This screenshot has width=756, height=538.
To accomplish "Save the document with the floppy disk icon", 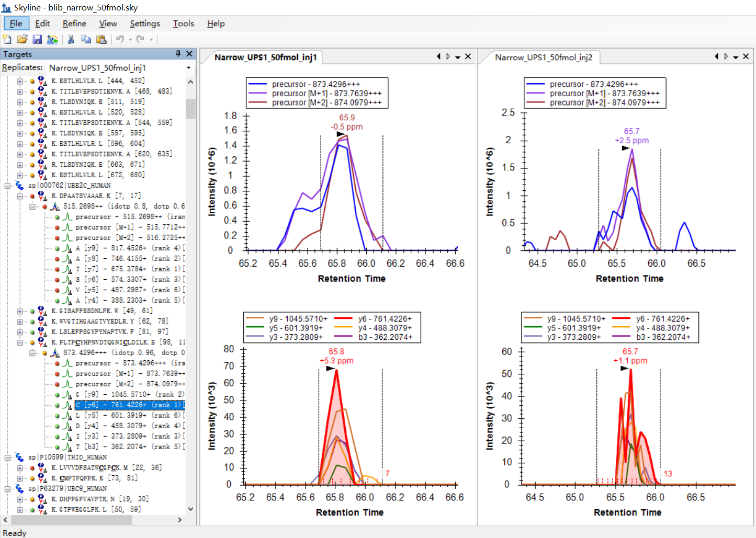I will point(37,39).
